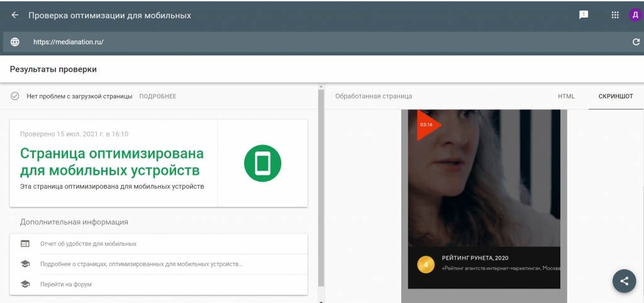Viewport: 644px width, 303px height.
Task: Click the share floating button
Action: (x=624, y=281)
